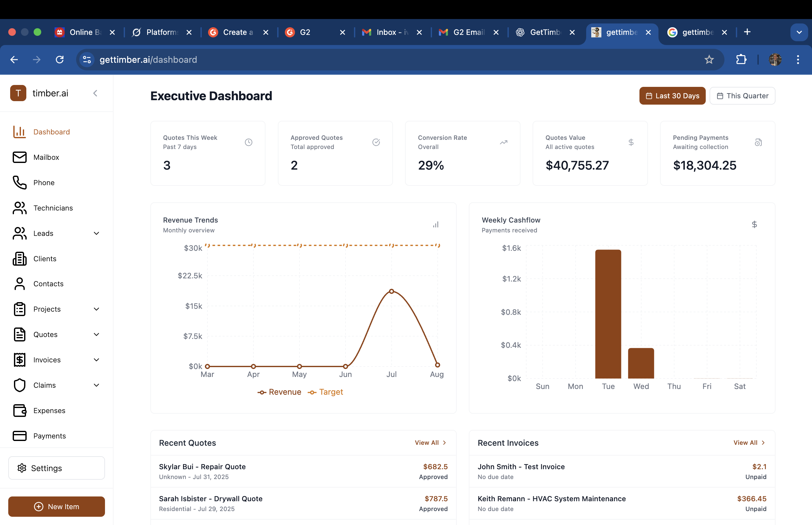Image resolution: width=812 pixels, height=525 pixels.
Task: Click the New Item button
Action: (56, 506)
